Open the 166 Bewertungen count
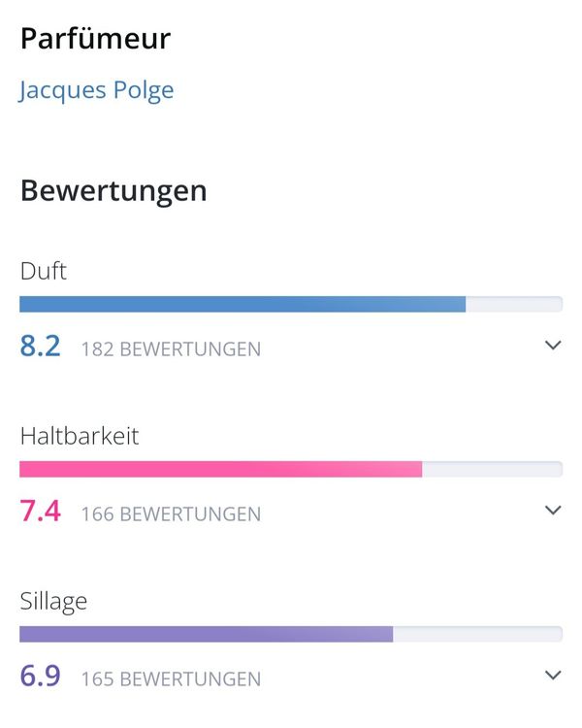Screen dimensions: 582x728 click(171, 513)
